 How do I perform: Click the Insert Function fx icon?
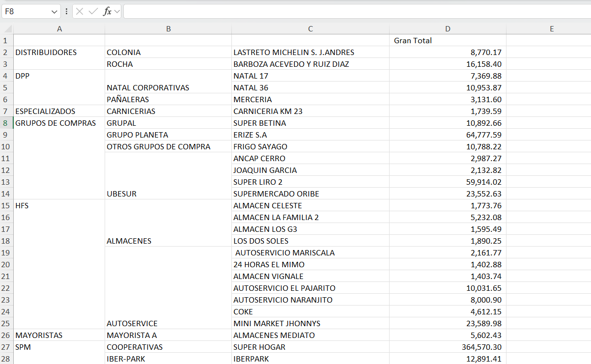coord(107,11)
